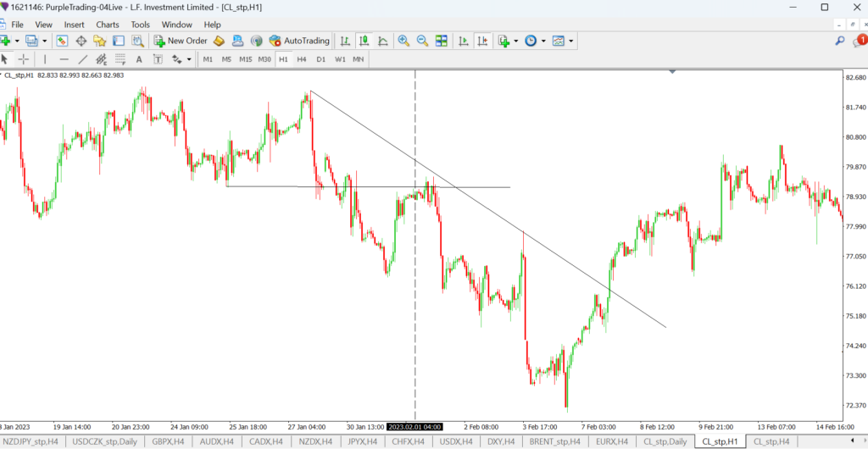Click the Zoom In magnifier icon
The height and width of the screenshot is (449, 868).
403,41
